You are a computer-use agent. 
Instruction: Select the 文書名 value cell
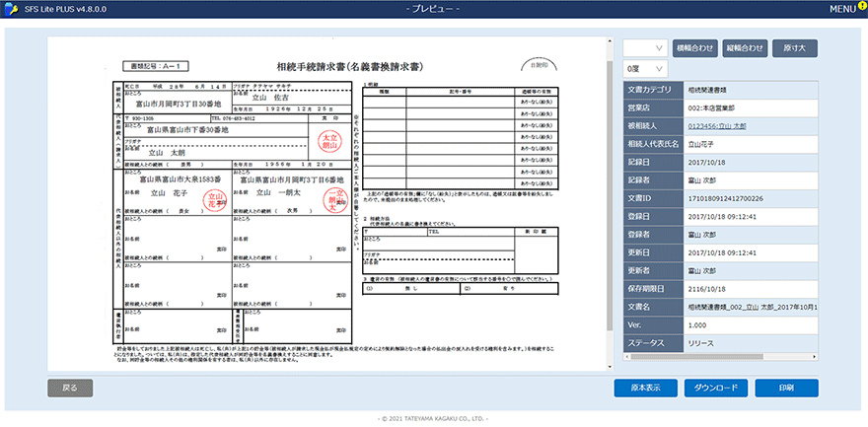752,308
